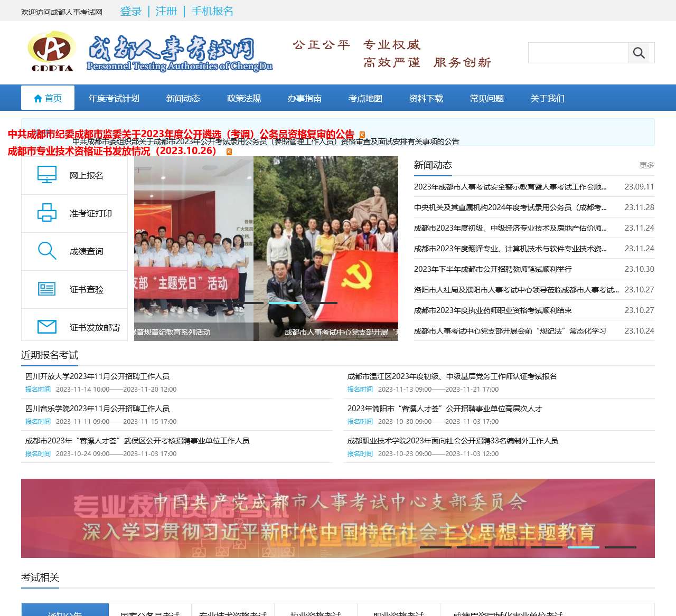The height and width of the screenshot is (616, 676).
Task: Open the 专业技术资格考试 tab
Action: (x=233, y=612)
